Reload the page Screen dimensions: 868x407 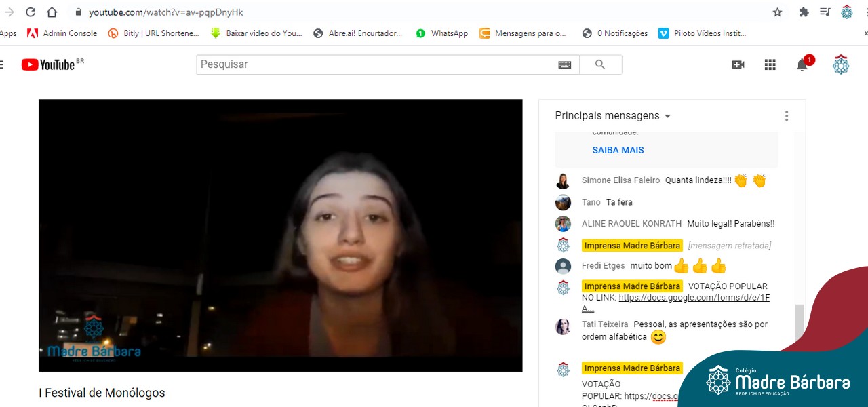coord(31,12)
